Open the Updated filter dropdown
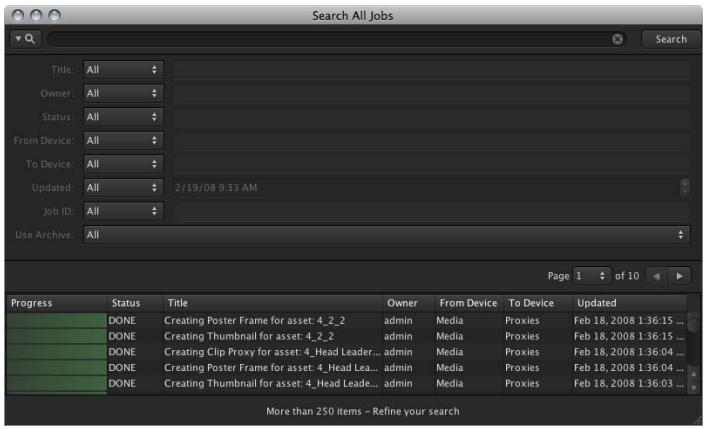The width and height of the screenshot is (704, 429). point(123,187)
